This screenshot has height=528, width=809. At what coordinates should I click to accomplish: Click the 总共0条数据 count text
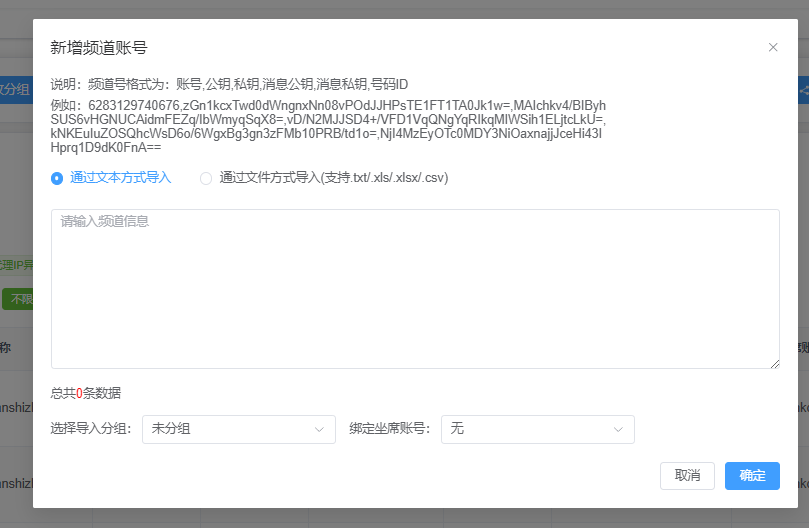click(x=86, y=393)
